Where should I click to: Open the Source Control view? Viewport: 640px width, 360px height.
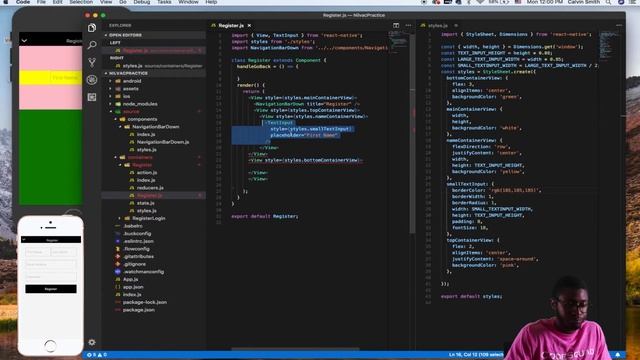(92, 62)
